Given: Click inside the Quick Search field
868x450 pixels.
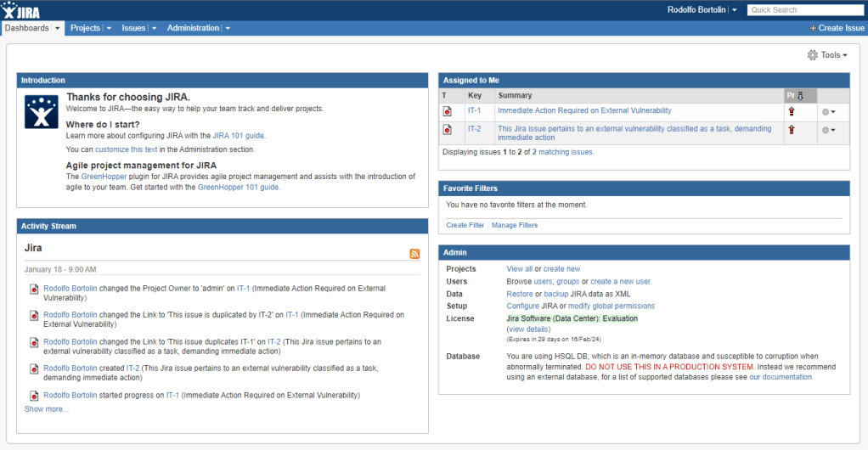Looking at the screenshot, I should coord(805,10).
